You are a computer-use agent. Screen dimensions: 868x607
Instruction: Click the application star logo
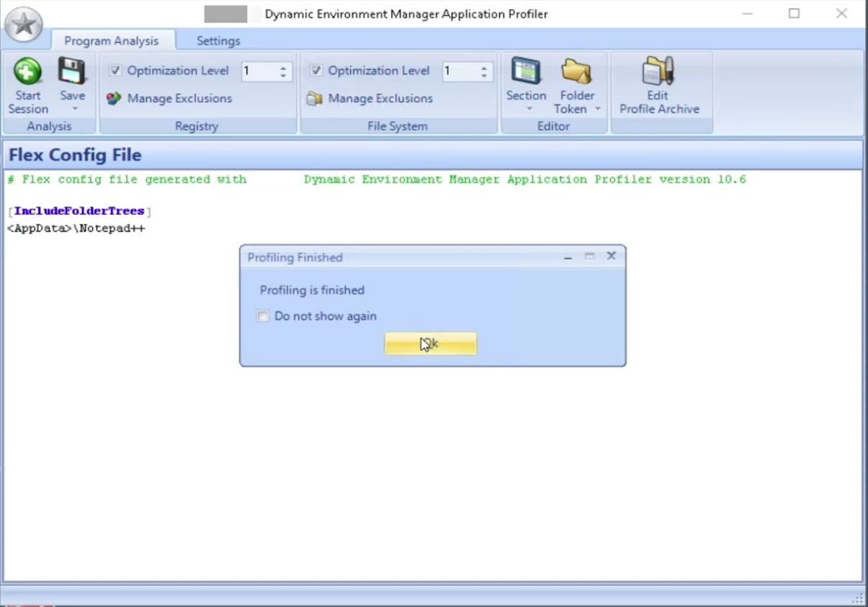(24, 24)
